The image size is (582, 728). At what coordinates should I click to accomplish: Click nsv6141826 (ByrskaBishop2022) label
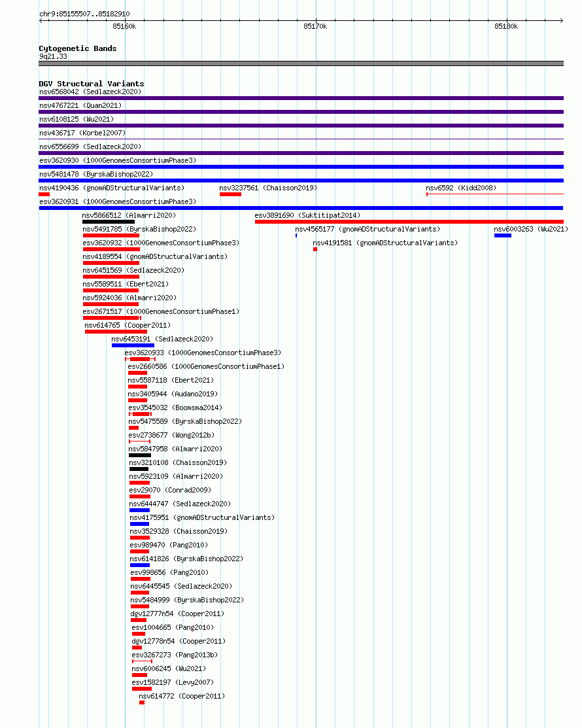click(x=186, y=559)
